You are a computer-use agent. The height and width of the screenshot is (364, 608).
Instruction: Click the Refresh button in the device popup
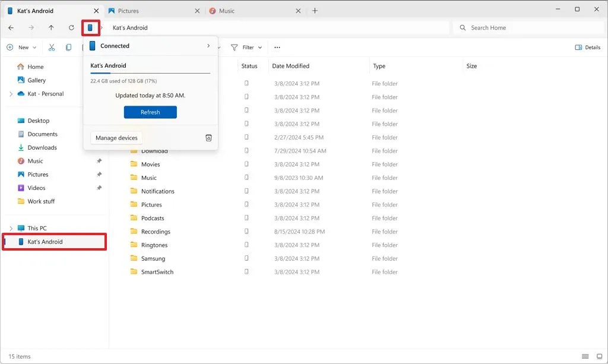tap(150, 112)
